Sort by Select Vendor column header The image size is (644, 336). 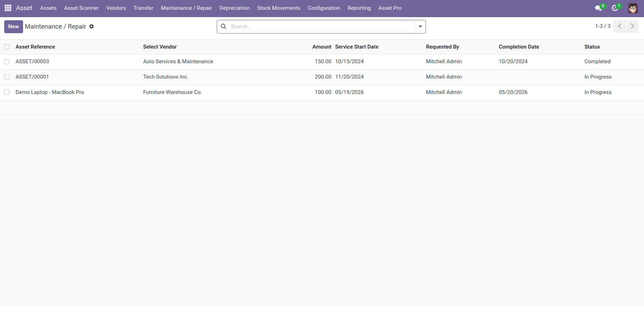[x=160, y=47]
